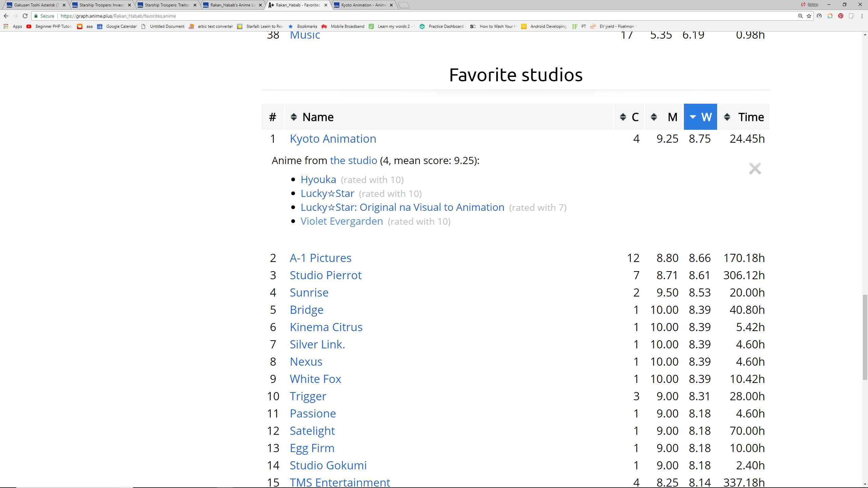The image size is (868, 488).
Task: Sort the studios table by M column
Action: pos(664,117)
